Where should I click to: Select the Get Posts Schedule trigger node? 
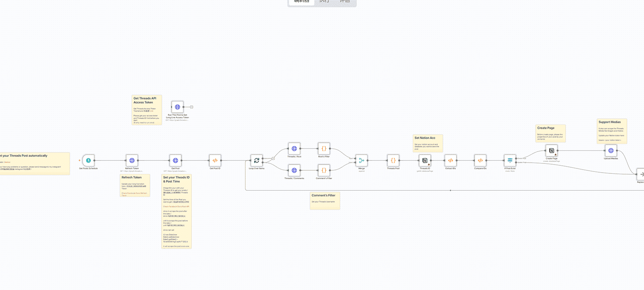coord(89,160)
